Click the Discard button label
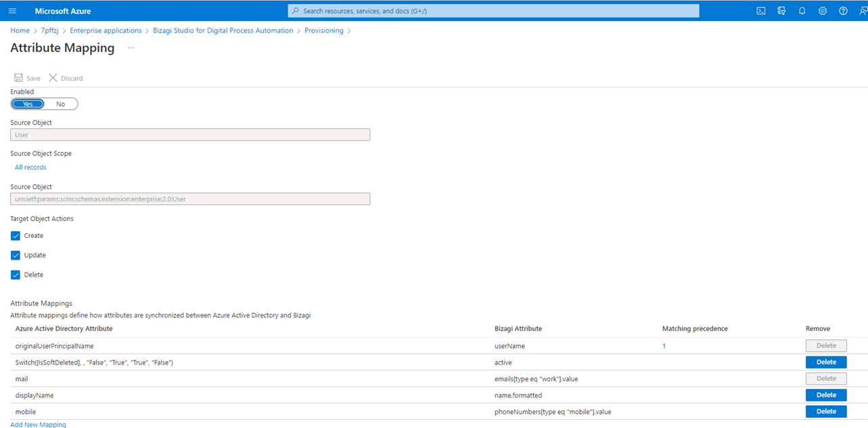Screen dimensions: 868x428 [72, 78]
